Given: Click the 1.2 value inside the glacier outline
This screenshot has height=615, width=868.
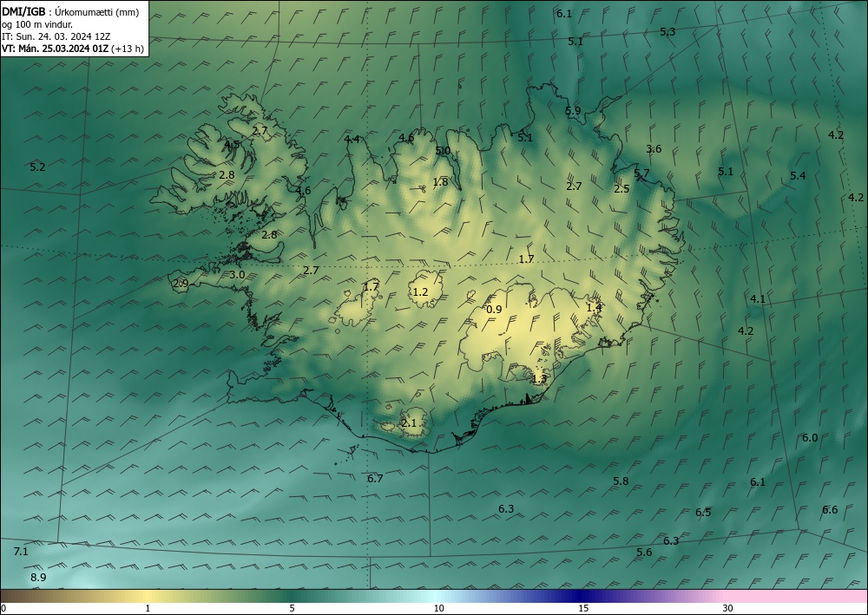Looking at the screenshot, I should [421, 291].
